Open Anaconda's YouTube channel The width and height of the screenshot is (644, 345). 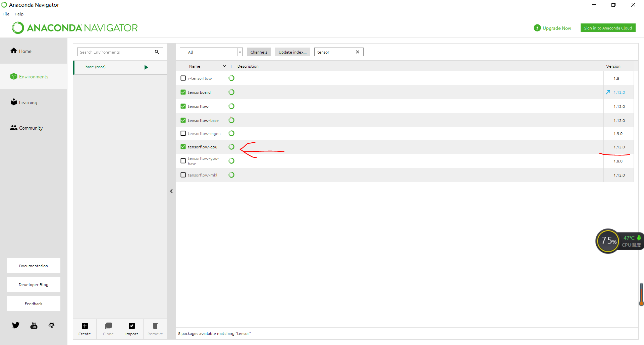(x=34, y=325)
